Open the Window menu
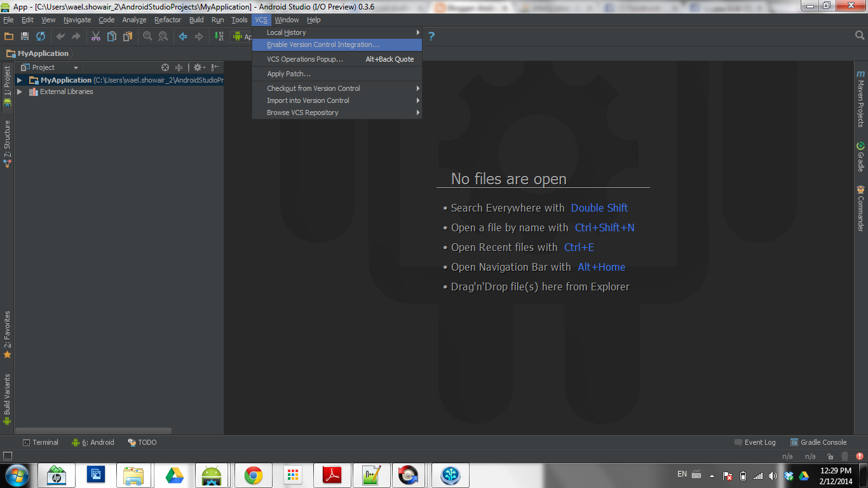 tap(287, 20)
